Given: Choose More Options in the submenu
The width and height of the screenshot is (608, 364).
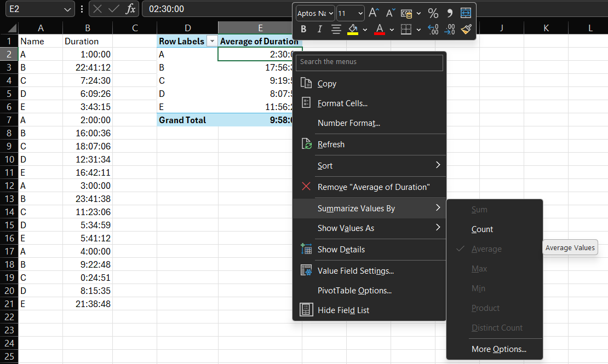Looking at the screenshot, I should pos(495,349).
